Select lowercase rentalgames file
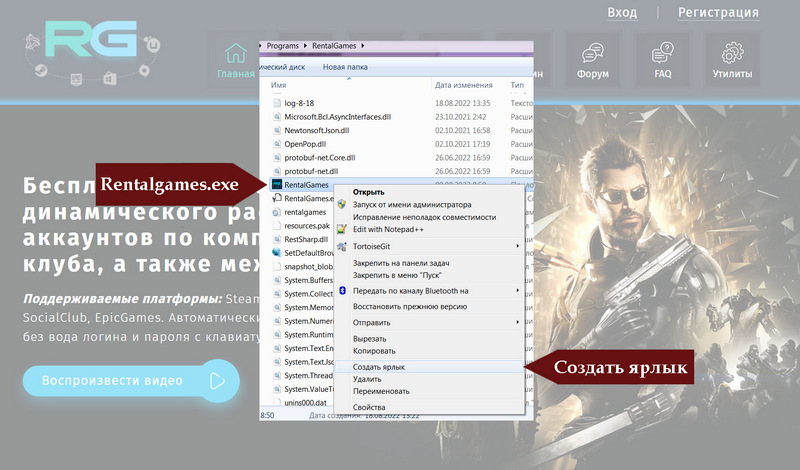The width and height of the screenshot is (800, 470). [x=305, y=212]
